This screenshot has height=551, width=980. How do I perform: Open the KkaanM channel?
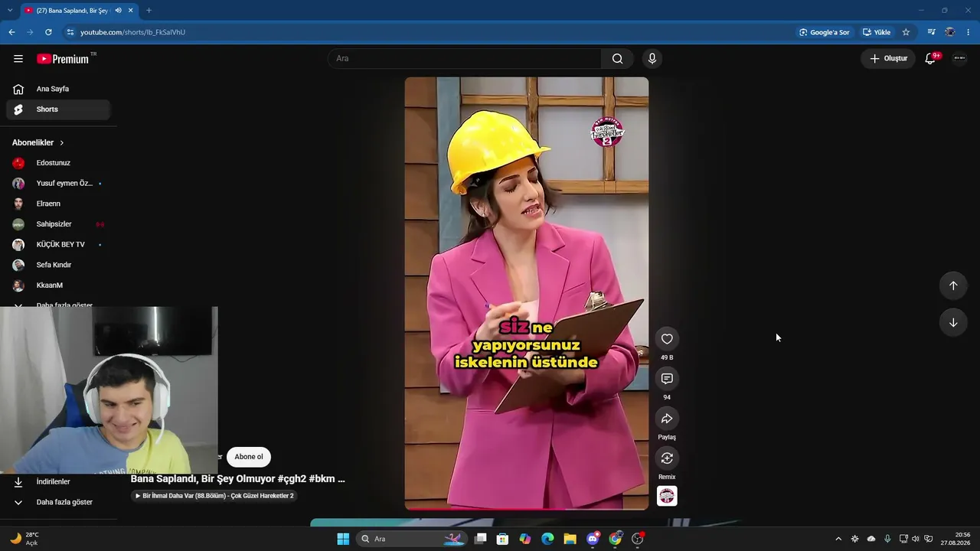coord(58,285)
